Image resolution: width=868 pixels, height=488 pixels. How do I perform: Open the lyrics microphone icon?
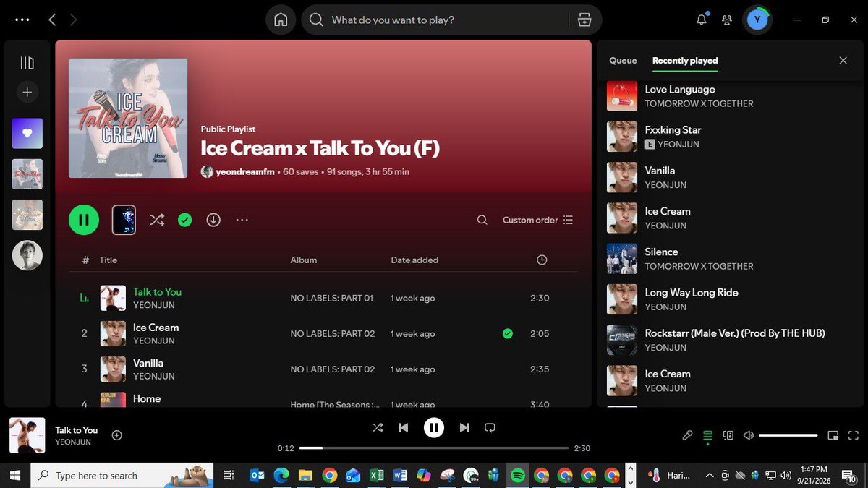[688, 435]
